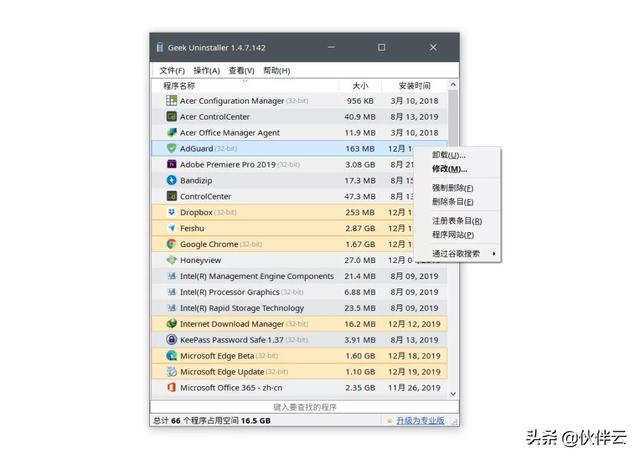Click the scrollbar up arrow
The width and height of the screenshot is (640, 459).
click(x=453, y=84)
